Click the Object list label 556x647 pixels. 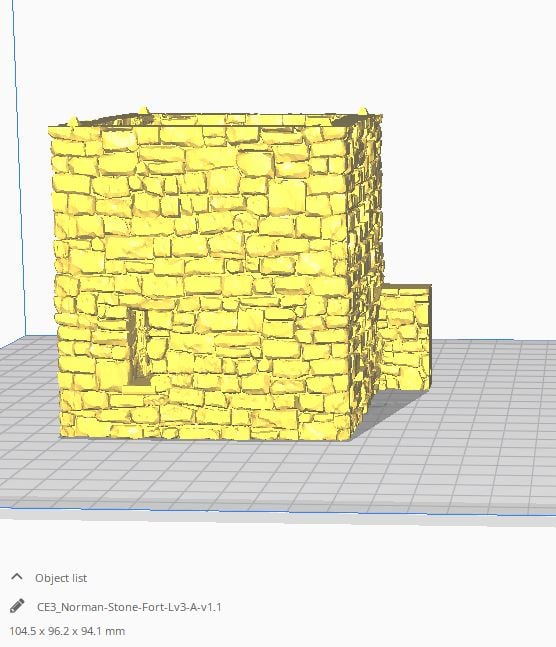coord(61,578)
